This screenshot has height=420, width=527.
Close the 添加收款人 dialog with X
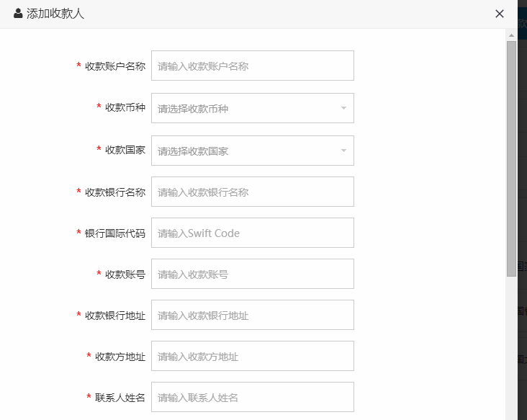500,14
